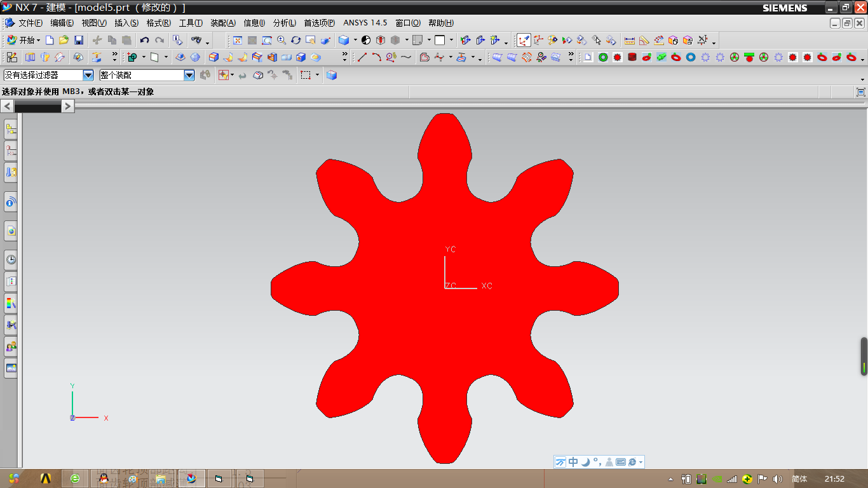This screenshot has width=868, height=488.
Task: Click the left scroll arrow above viewport
Action: pos(7,106)
